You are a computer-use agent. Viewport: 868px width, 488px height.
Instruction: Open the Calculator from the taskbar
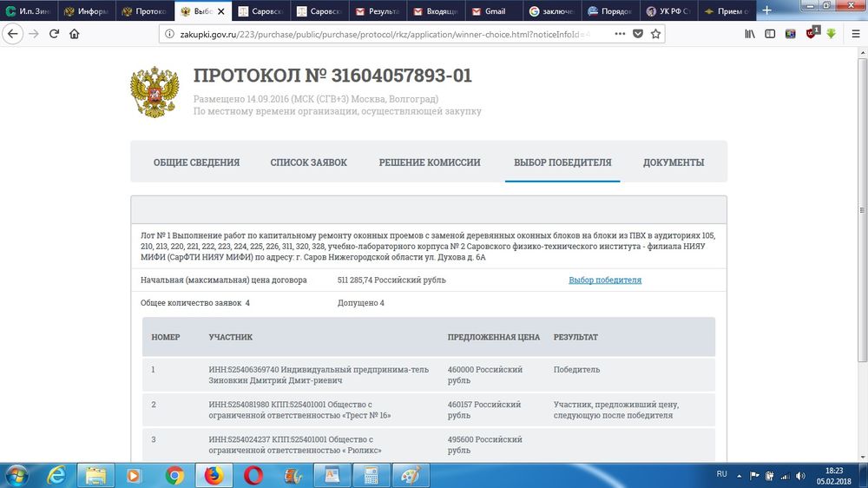click(x=371, y=475)
